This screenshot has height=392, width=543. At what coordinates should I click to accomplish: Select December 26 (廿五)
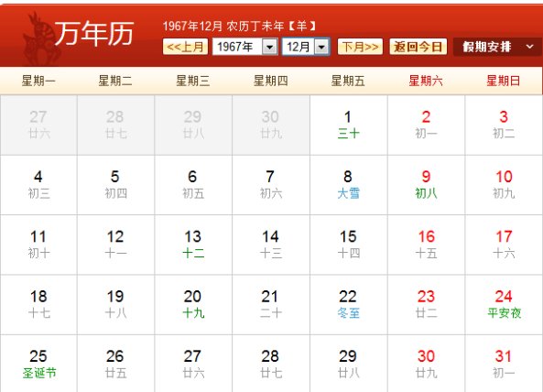(115, 364)
